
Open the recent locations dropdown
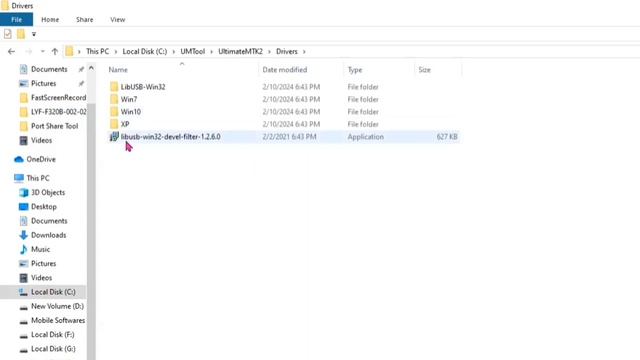tap(42, 51)
